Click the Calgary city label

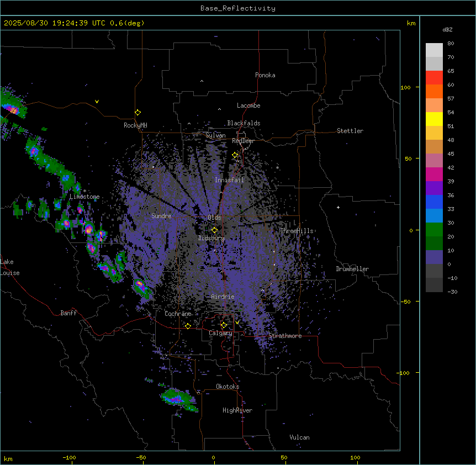click(220, 333)
